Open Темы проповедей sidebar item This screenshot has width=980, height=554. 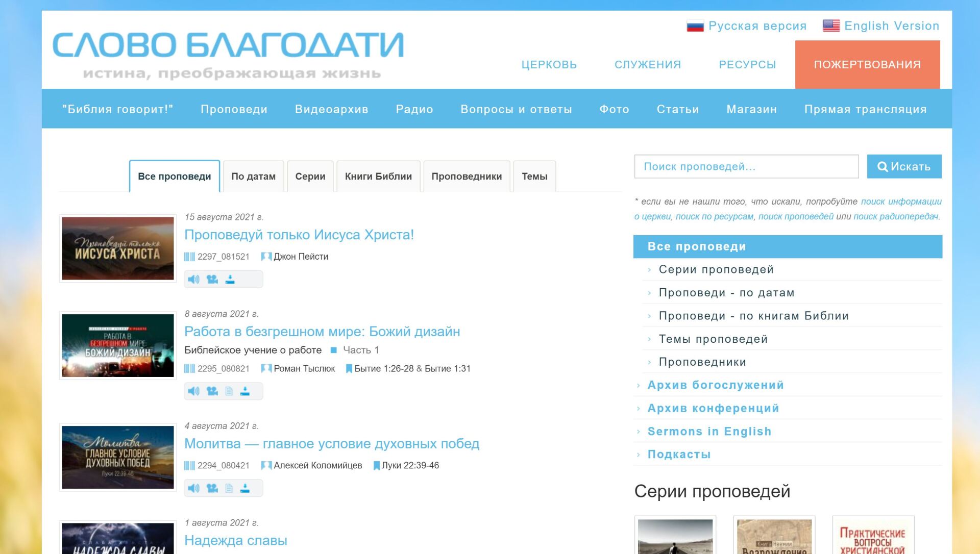click(713, 339)
